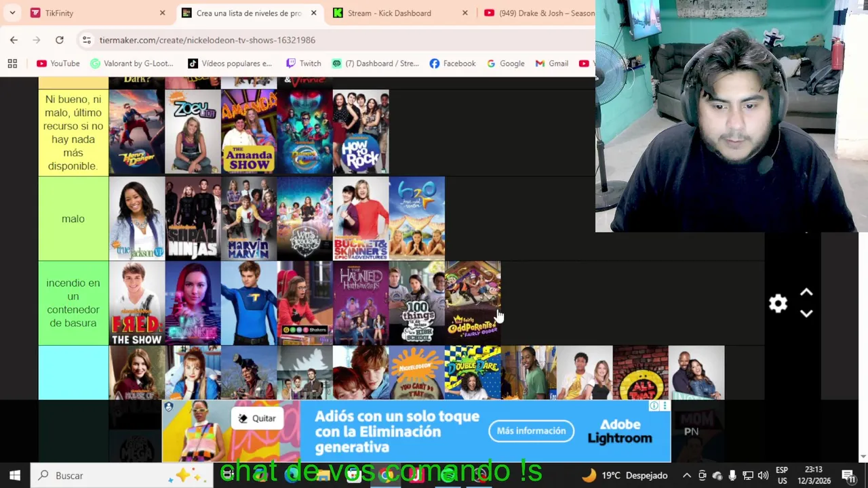Switch to Stream - Kick Dashboard tab
Screen dimensions: 868x488
point(400,13)
